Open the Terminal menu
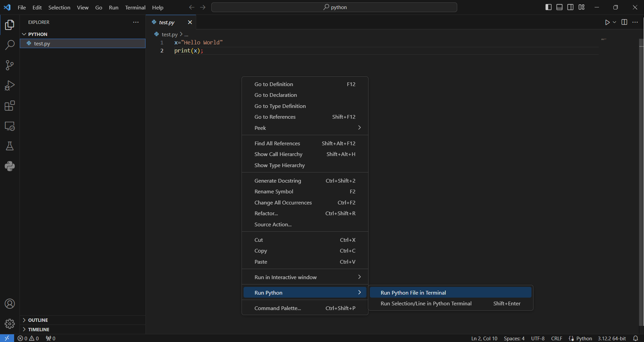644x342 pixels. coord(135,7)
